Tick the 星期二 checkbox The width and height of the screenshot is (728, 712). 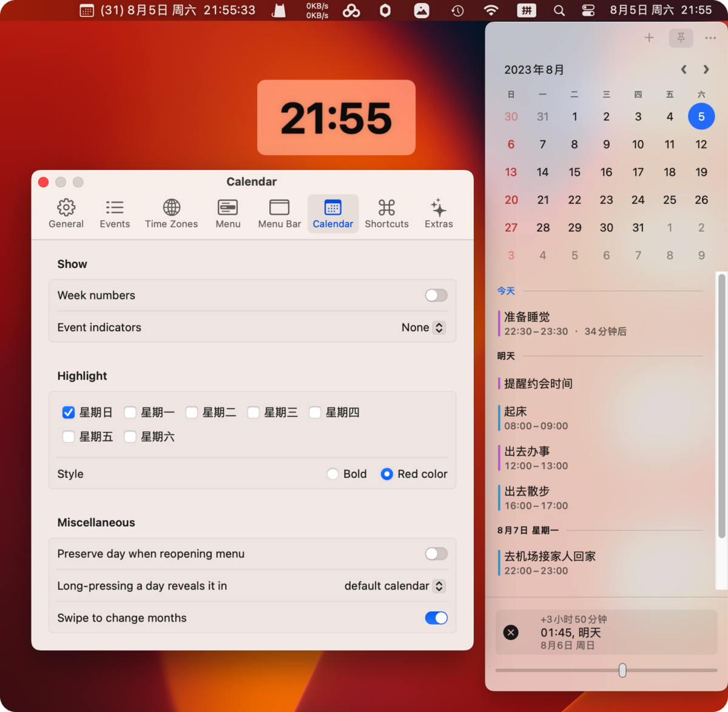click(192, 412)
